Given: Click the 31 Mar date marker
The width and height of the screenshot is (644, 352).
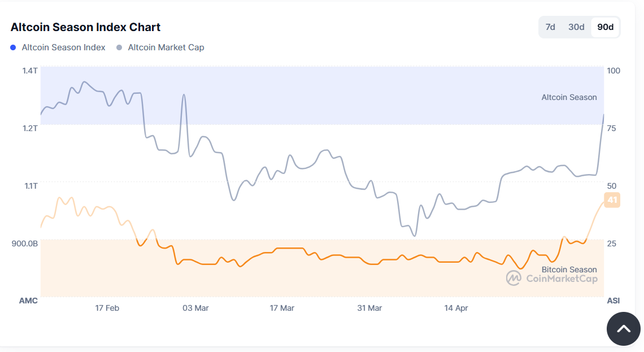Looking at the screenshot, I should [369, 308].
